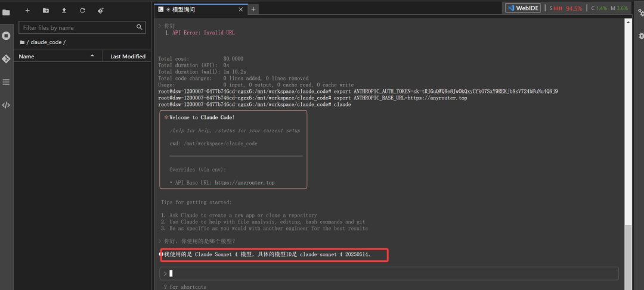
Task: Create a new folder in file browser
Action: coord(45,11)
